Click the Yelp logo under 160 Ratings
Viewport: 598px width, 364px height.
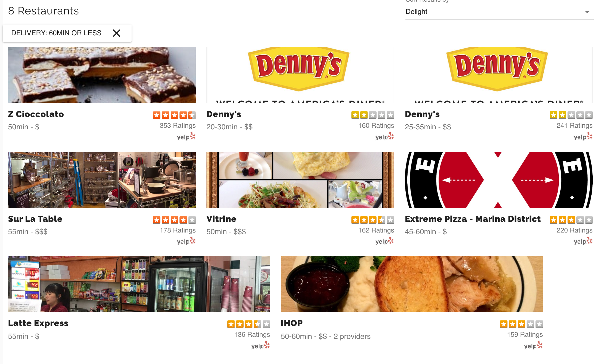(x=385, y=137)
